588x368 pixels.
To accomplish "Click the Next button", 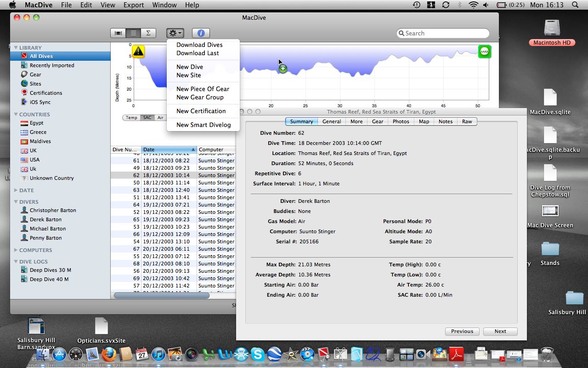I will point(500,331).
